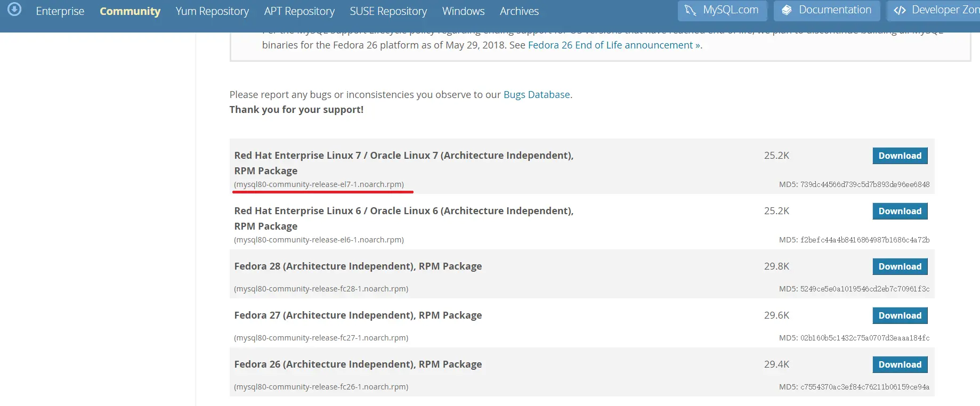
Task: Open the Developer Zone button
Action: click(933, 11)
